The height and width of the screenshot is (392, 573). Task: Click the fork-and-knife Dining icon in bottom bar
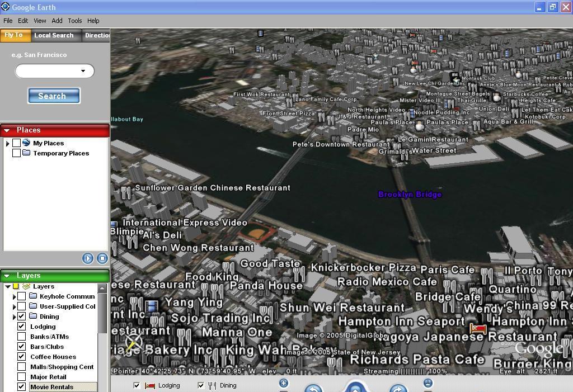point(212,385)
